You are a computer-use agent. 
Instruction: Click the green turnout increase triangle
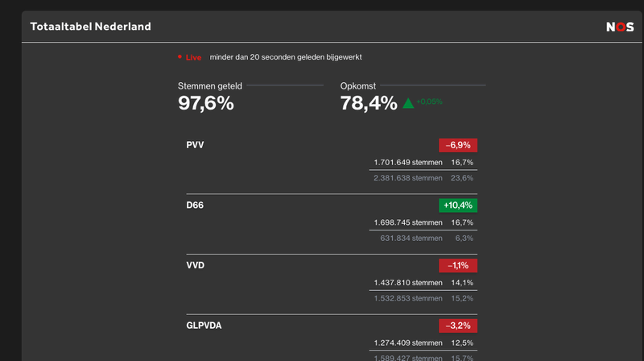(408, 102)
